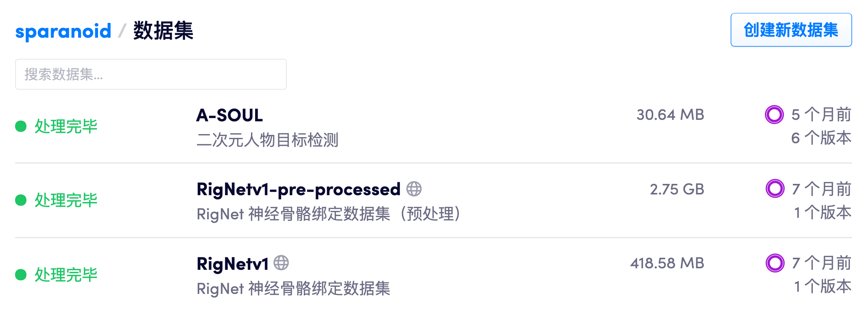The image size is (868, 309).
Task: Click the 2.75 GB size value
Action: coord(677,189)
